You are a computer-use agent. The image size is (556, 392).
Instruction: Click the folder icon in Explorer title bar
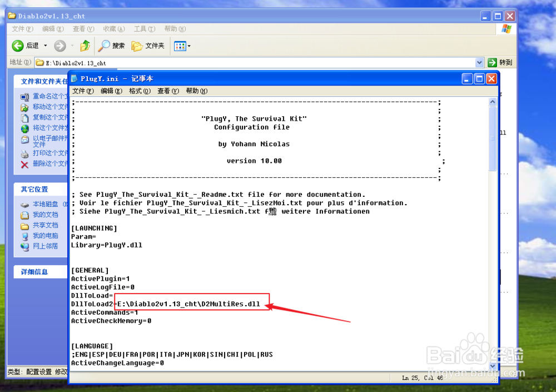[x=12, y=16]
